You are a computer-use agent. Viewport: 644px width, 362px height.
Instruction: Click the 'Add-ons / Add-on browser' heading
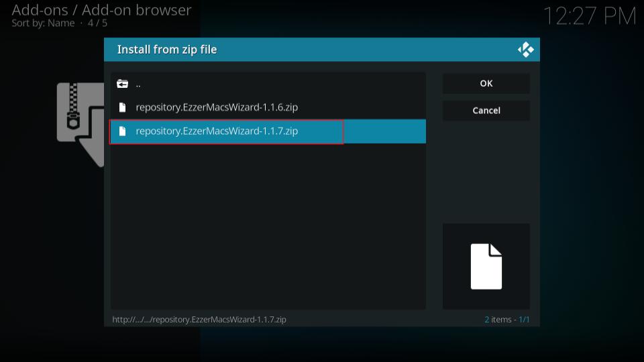coord(101,10)
